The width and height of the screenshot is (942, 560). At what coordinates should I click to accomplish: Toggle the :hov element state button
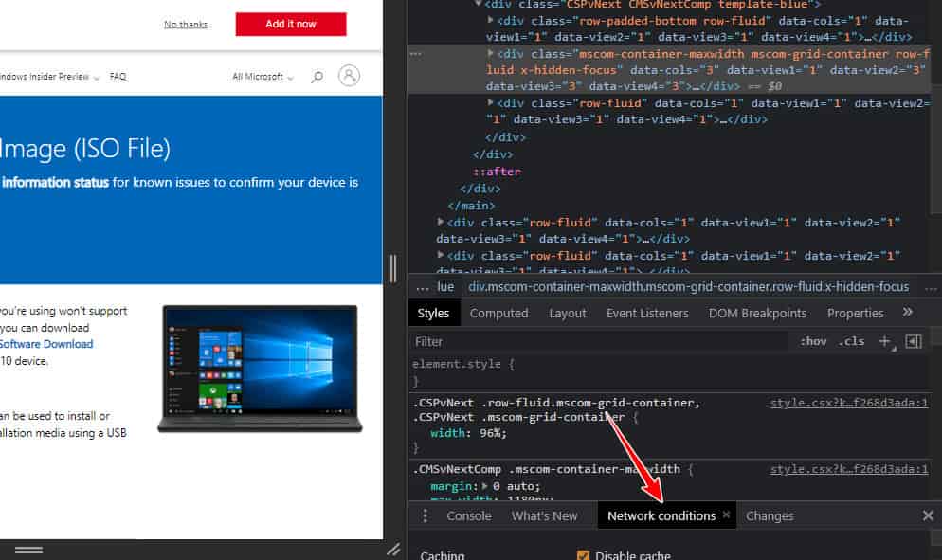pos(813,341)
